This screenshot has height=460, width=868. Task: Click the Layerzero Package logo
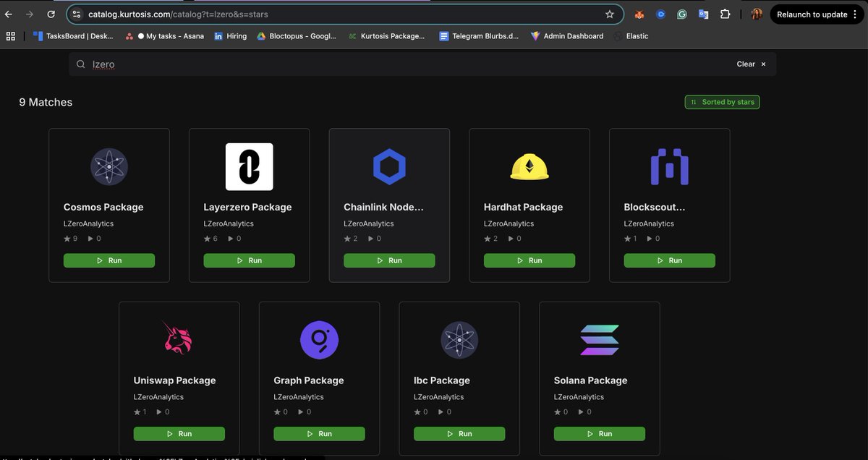[250, 167]
